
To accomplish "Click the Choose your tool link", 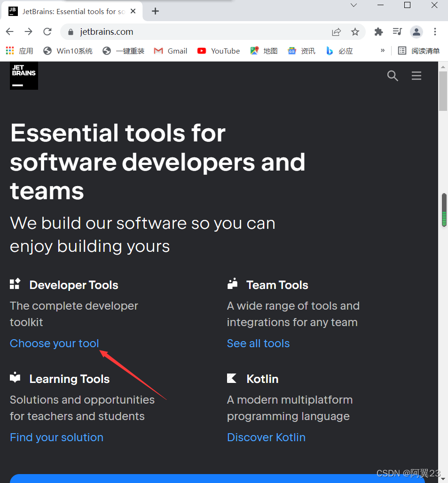I will 54,343.
